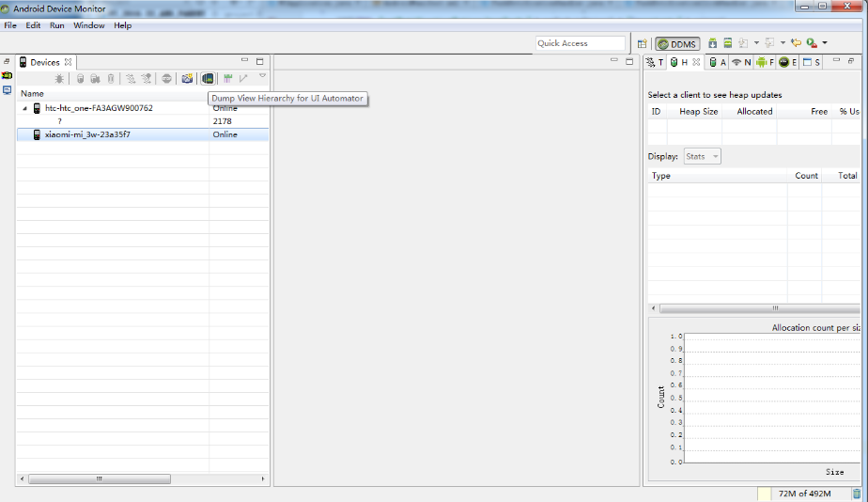Screen dimensions: 868x502
Task: Open dropdown after the previous annotation icon
Action: click(783, 43)
